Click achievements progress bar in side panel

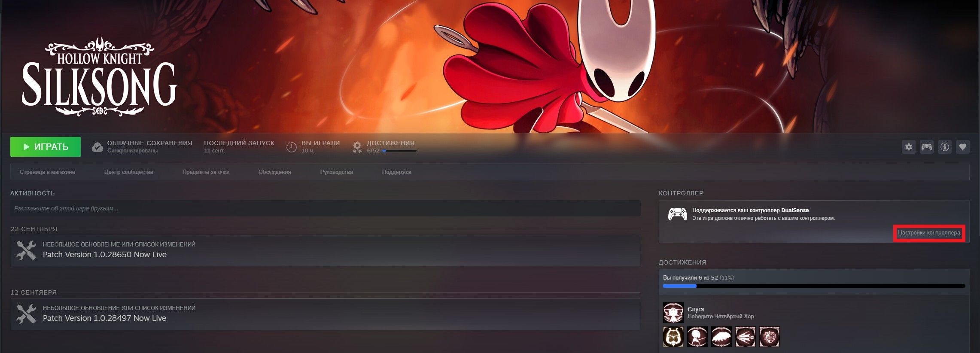814,286
